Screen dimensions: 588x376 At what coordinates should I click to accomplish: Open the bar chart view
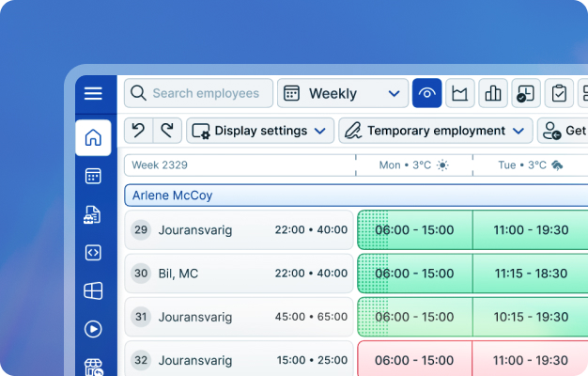(492, 93)
